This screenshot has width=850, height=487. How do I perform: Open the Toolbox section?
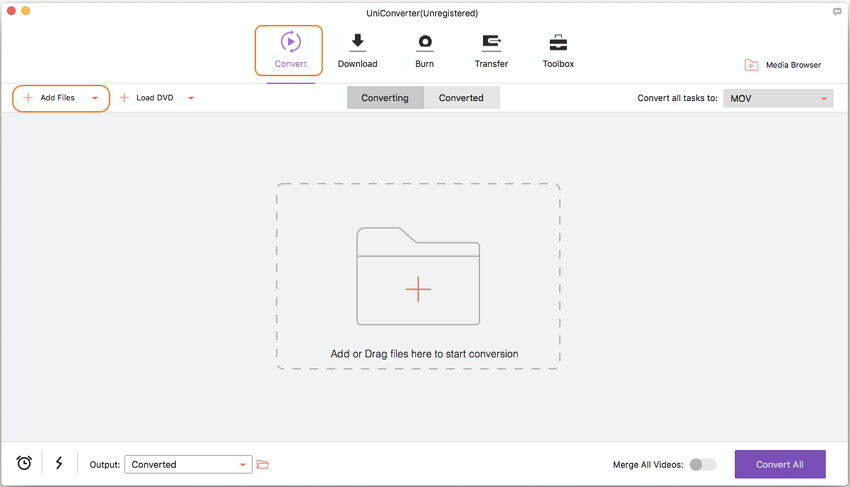(x=558, y=50)
